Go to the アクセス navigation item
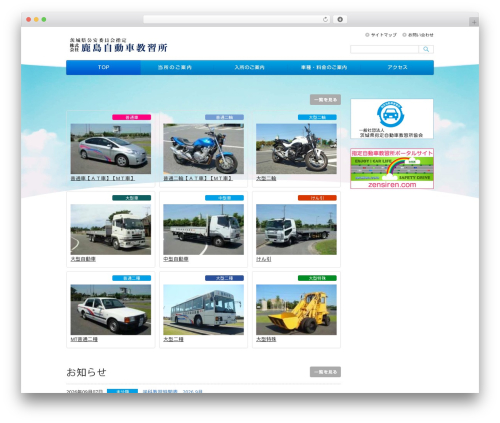This screenshot has height=423, width=500. (397, 67)
